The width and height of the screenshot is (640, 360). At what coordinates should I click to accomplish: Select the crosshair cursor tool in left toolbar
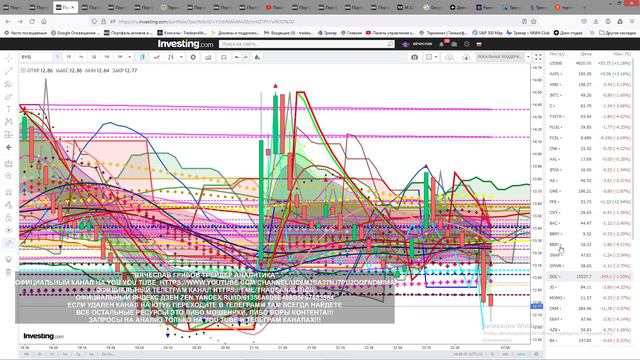click(9, 58)
